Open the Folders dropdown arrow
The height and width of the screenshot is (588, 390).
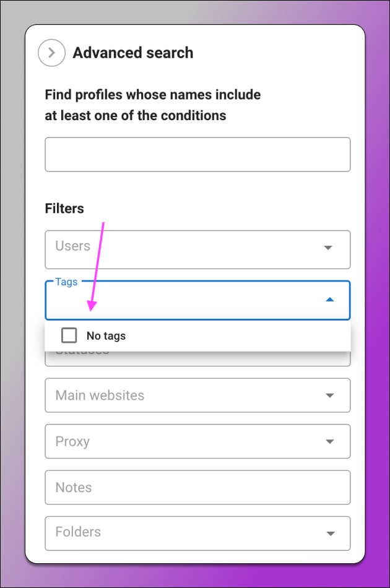pyautogui.click(x=330, y=534)
